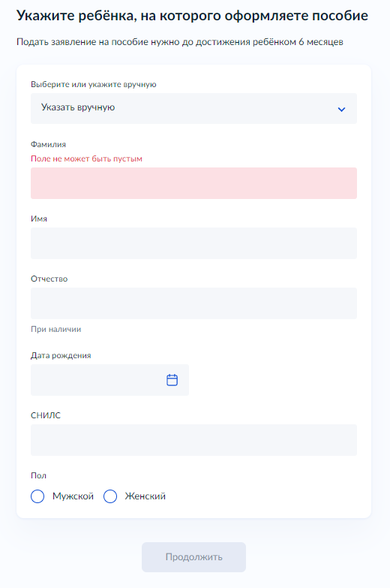Image resolution: width=390 pixels, height=588 pixels.
Task: Click the page heading about оформляете пособие
Action: click(x=192, y=16)
